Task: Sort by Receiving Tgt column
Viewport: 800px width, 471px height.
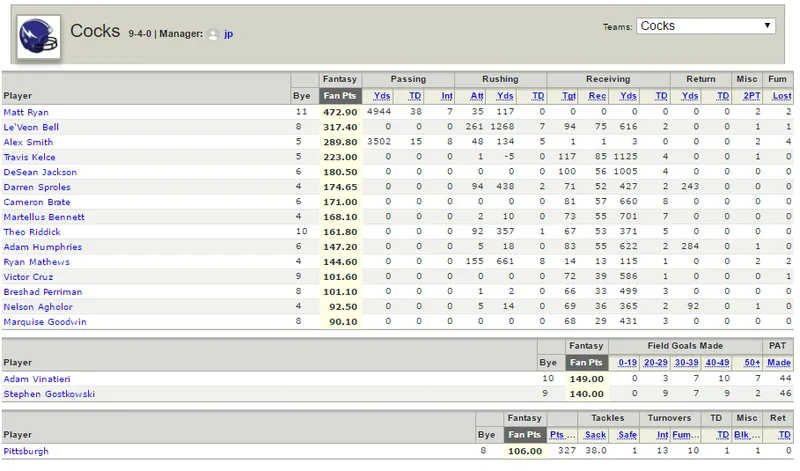Action: tap(569, 95)
